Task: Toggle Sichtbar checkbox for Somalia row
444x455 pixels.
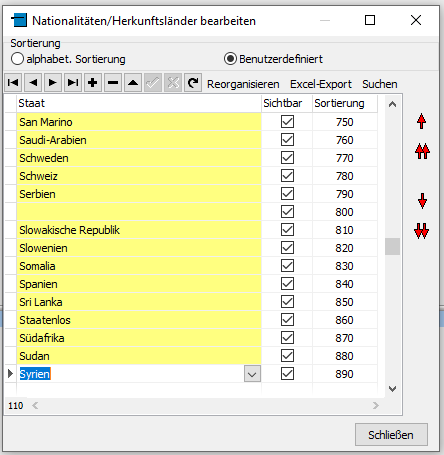Action: click(x=287, y=266)
